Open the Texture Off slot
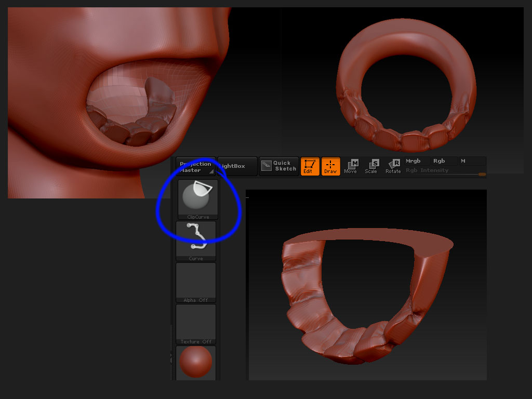 click(x=196, y=324)
